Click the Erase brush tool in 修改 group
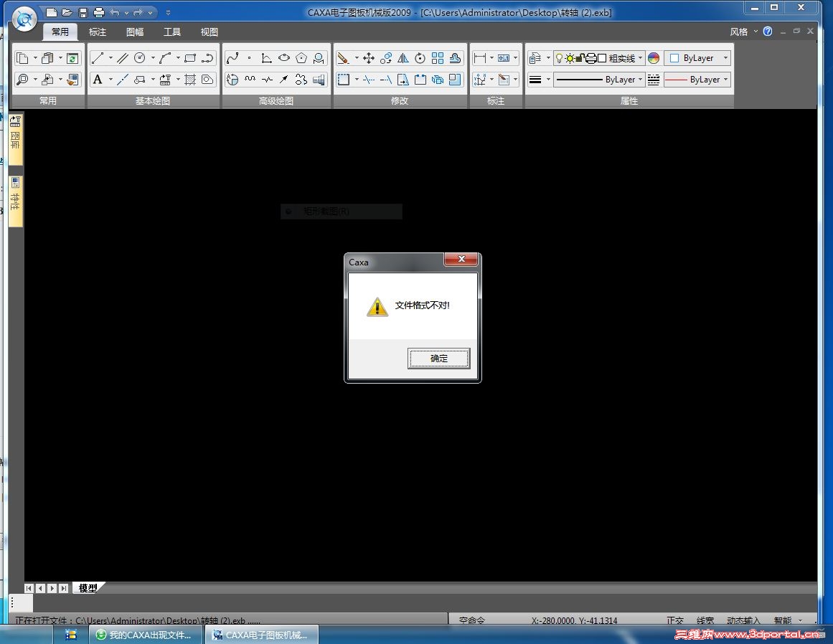The height and width of the screenshot is (644, 833). tap(343, 58)
